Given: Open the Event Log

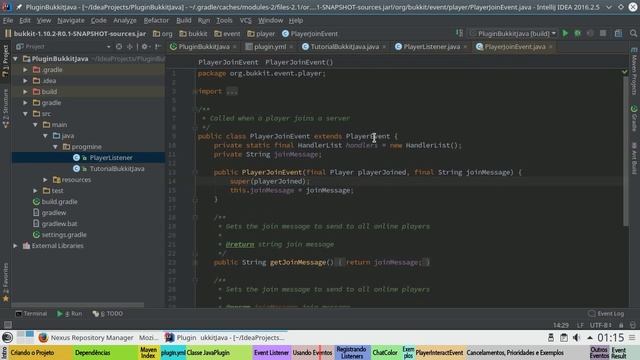Looking at the screenshot, I should (x=606, y=313).
